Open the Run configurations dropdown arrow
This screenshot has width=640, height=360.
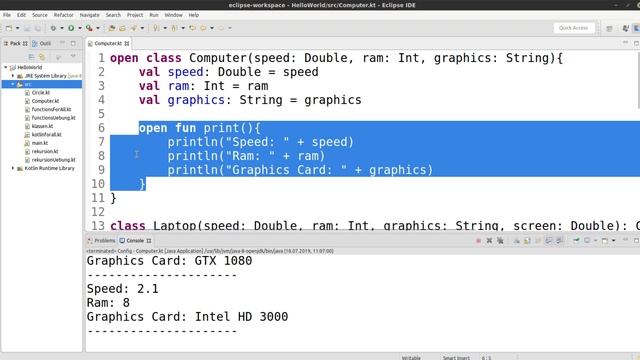80,28
